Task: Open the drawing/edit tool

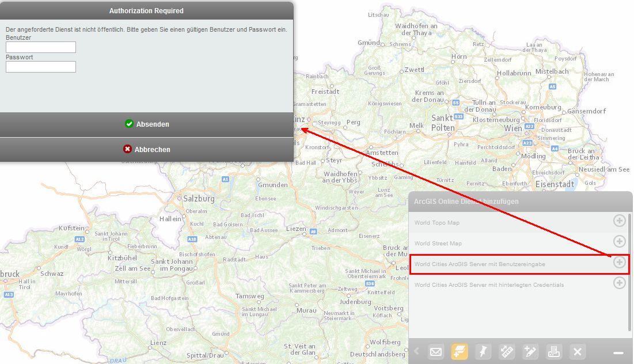Action: point(530,351)
